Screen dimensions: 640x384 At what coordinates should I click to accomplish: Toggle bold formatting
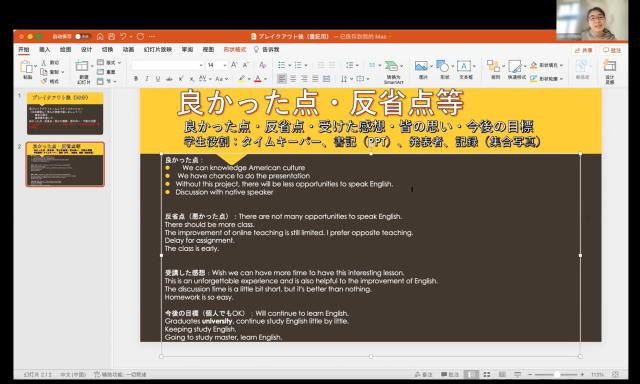136,79
